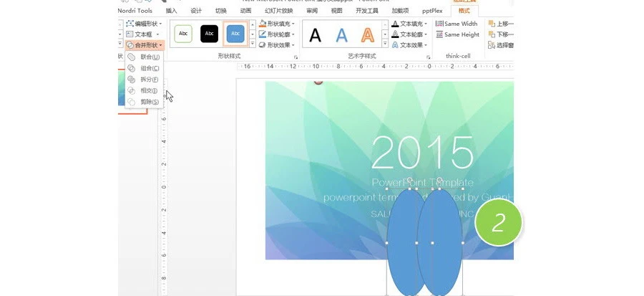Screen dimensions: 644x296
Task: Click the Same Height button
Action: [457, 34]
